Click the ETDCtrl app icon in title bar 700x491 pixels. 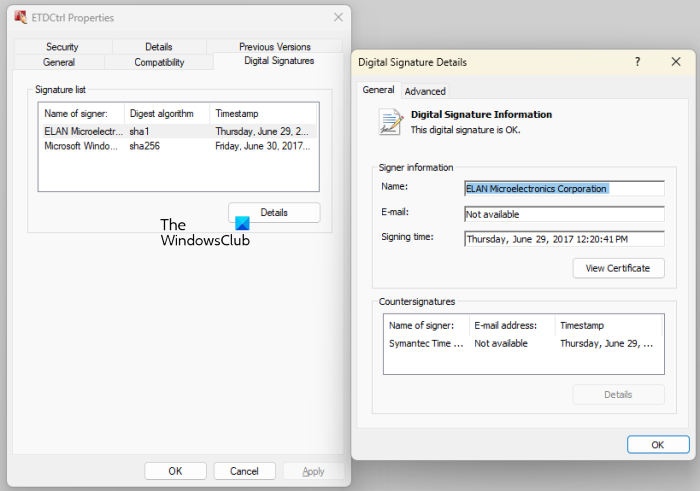[x=20, y=17]
